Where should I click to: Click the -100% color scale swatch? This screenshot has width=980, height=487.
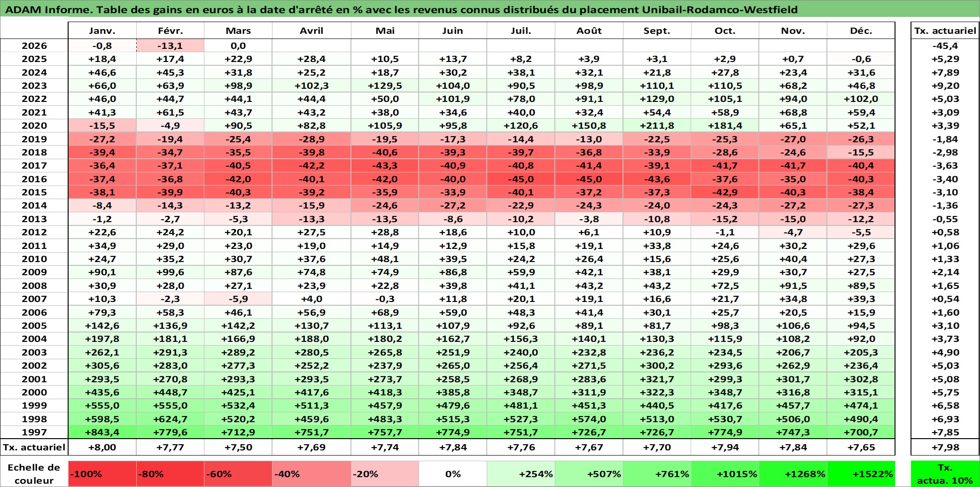[102, 474]
